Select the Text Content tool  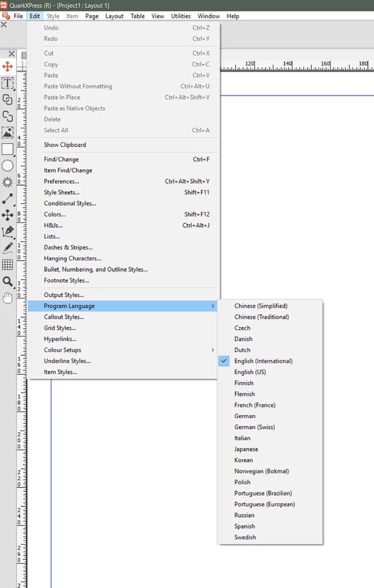(x=7, y=83)
